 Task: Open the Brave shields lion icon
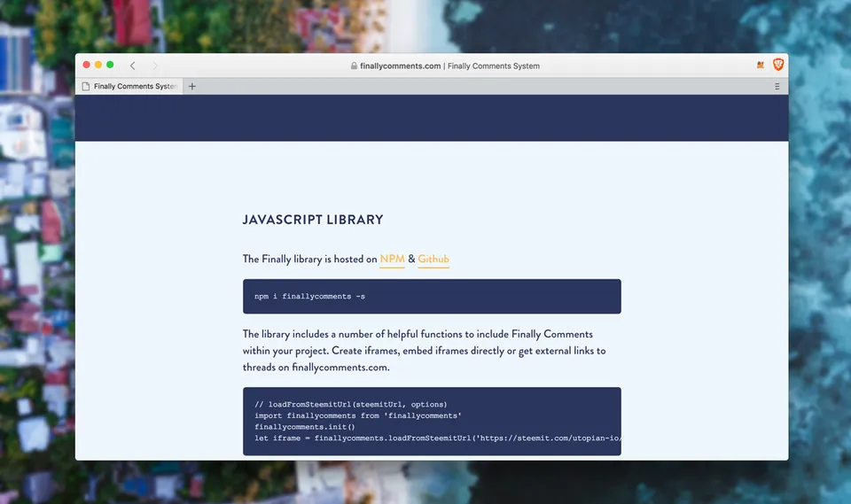click(777, 65)
